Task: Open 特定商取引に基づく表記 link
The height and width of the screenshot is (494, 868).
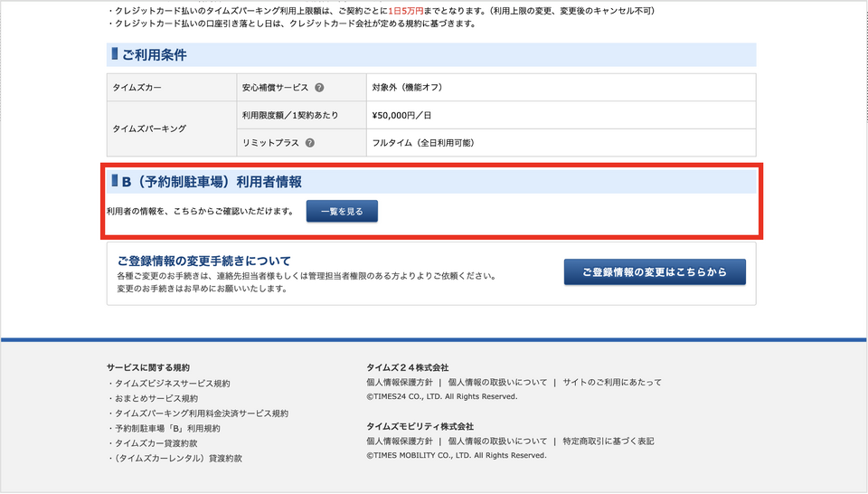Action: coord(608,441)
